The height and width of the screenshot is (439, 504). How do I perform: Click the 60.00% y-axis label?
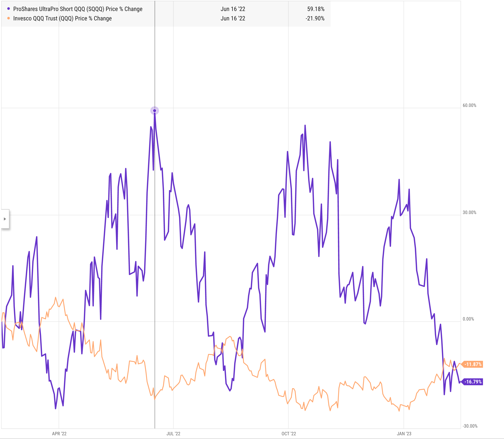pos(469,105)
